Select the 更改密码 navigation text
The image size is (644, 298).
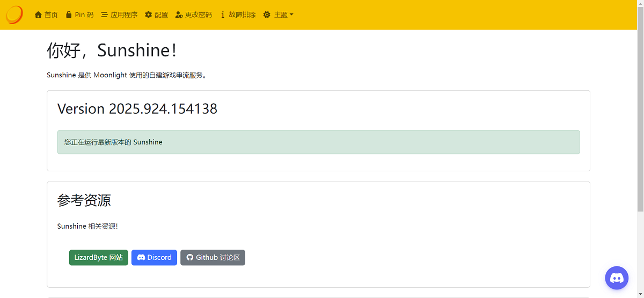click(x=198, y=15)
